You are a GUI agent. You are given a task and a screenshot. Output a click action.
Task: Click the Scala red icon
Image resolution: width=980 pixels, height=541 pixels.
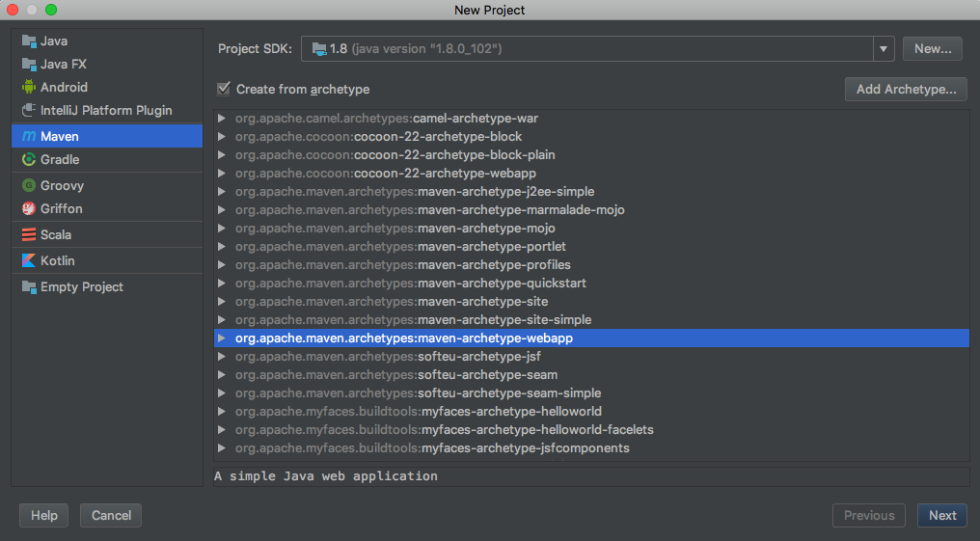[x=29, y=235]
